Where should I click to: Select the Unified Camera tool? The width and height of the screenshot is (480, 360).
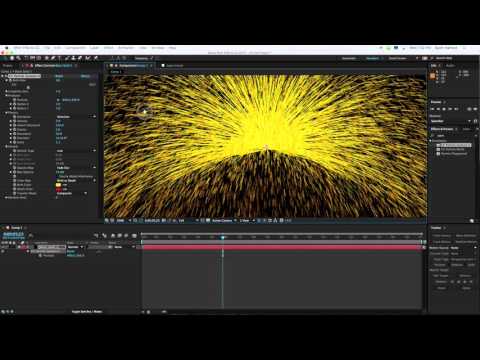(32, 58)
